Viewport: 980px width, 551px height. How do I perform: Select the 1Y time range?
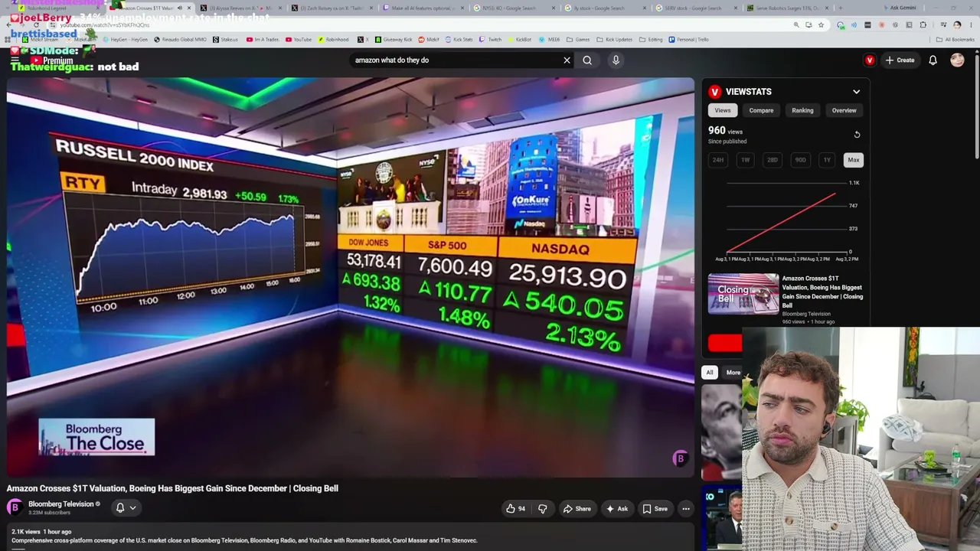(x=827, y=160)
